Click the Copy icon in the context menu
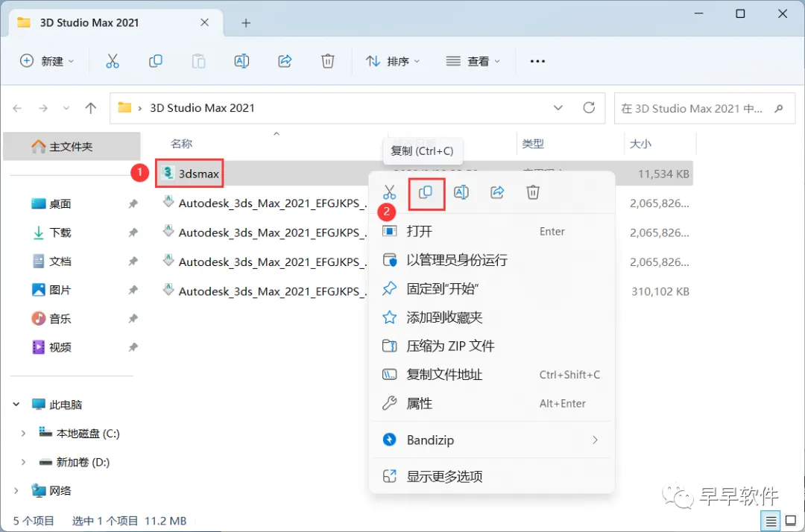805x532 pixels. 426,193
